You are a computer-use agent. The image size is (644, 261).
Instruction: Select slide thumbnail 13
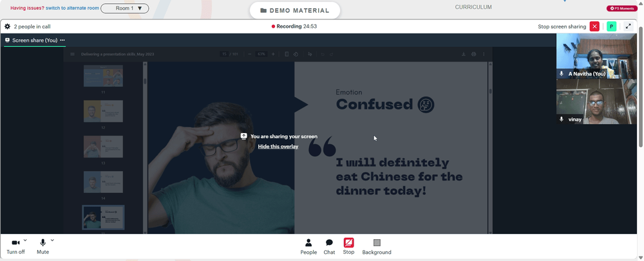pos(103,147)
